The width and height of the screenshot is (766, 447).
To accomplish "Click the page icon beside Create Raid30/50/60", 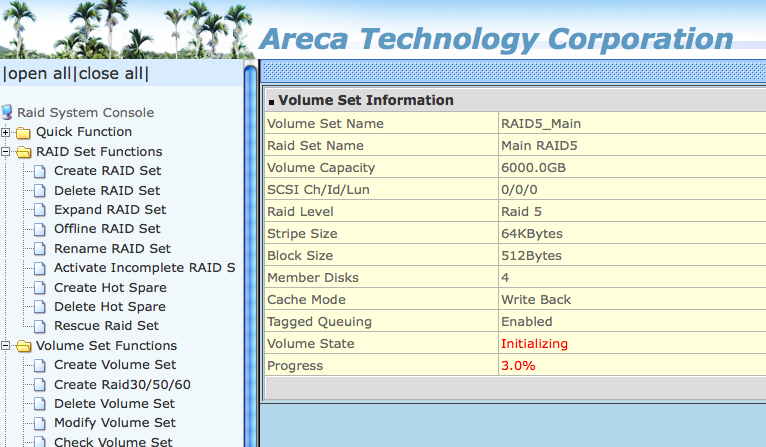I will [40, 384].
